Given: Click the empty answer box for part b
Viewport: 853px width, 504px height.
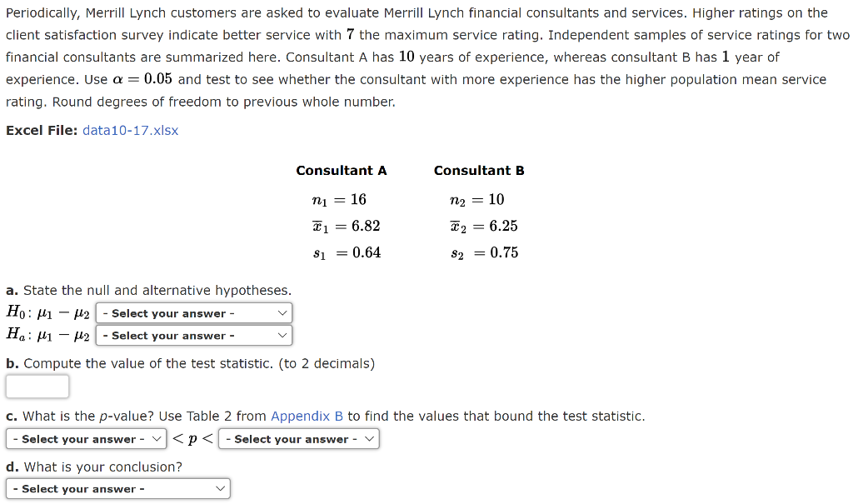Looking at the screenshot, I should click(x=37, y=386).
